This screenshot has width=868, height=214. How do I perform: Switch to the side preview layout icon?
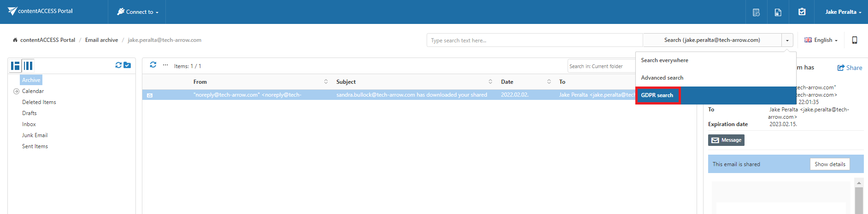pos(15,66)
